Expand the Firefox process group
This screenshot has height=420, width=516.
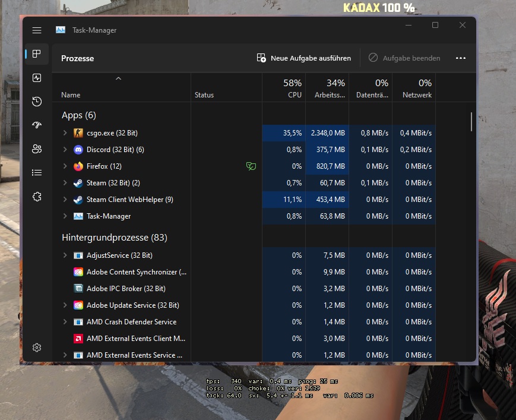coord(65,166)
